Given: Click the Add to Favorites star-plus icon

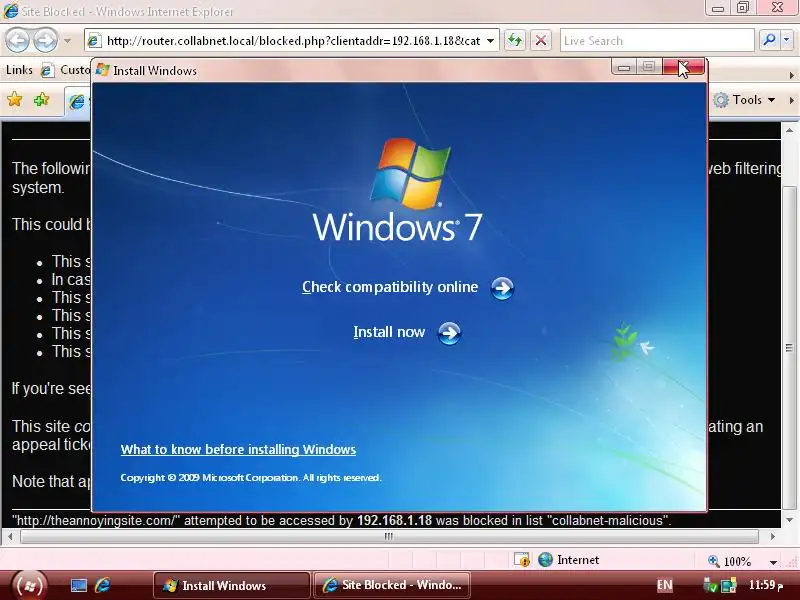Looking at the screenshot, I should (x=41, y=99).
